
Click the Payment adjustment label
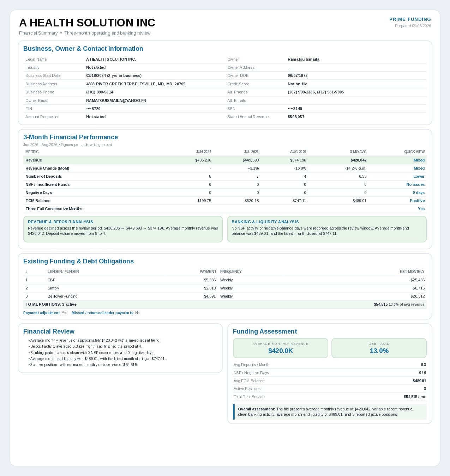[x=42, y=313]
